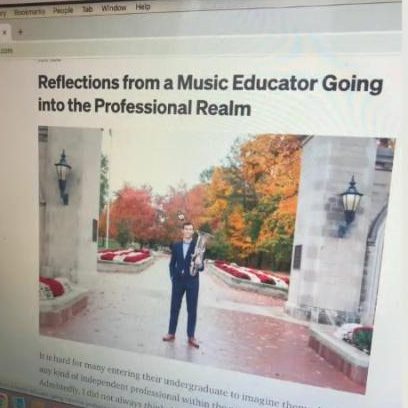
Task: Open the Window menu
Action: pyautogui.click(x=114, y=8)
